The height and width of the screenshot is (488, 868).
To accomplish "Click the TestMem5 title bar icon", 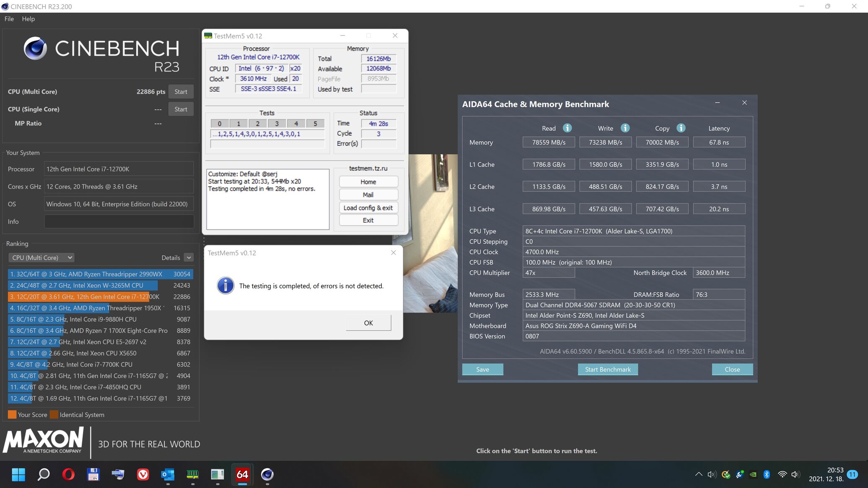I will coord(208,36).
